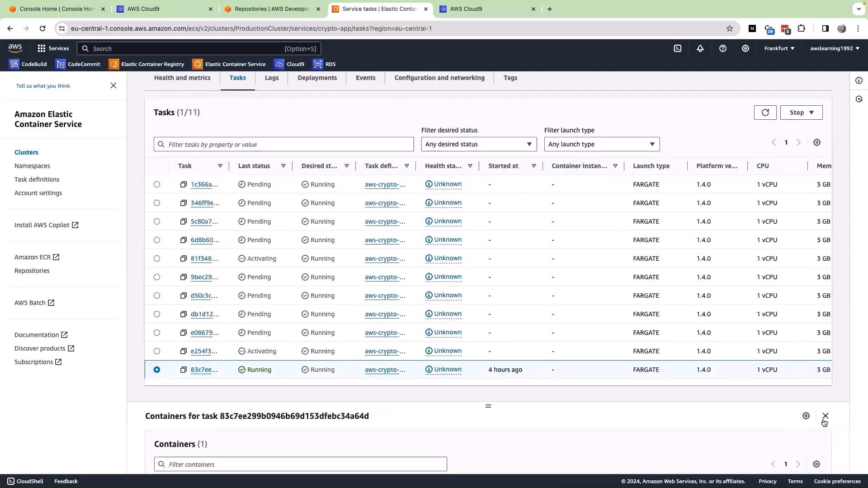Open the AWS CloudShell icon in top bar
The image size is (868, 488).
[677, 48]
